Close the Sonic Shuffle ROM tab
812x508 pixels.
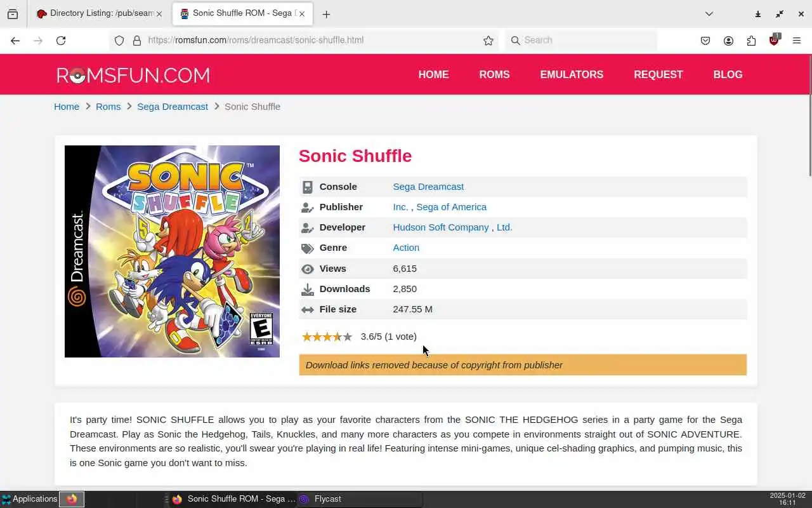[x=301, y=14]
